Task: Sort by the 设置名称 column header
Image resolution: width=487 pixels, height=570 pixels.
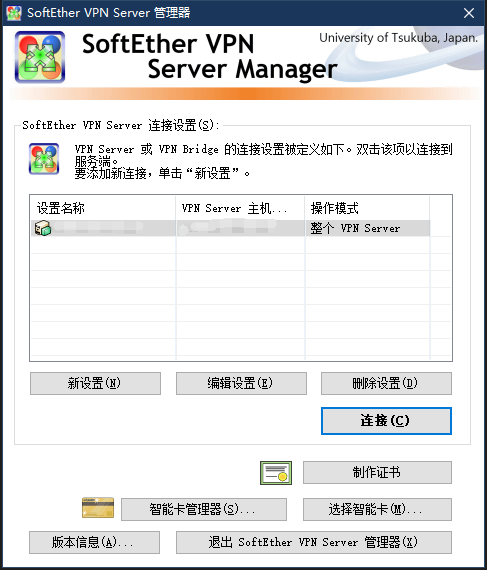Action: click(103, 208)
